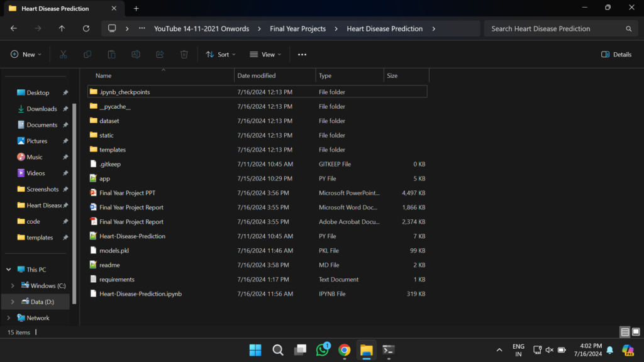Toggle the Details pane button

(x=616, y=55)
